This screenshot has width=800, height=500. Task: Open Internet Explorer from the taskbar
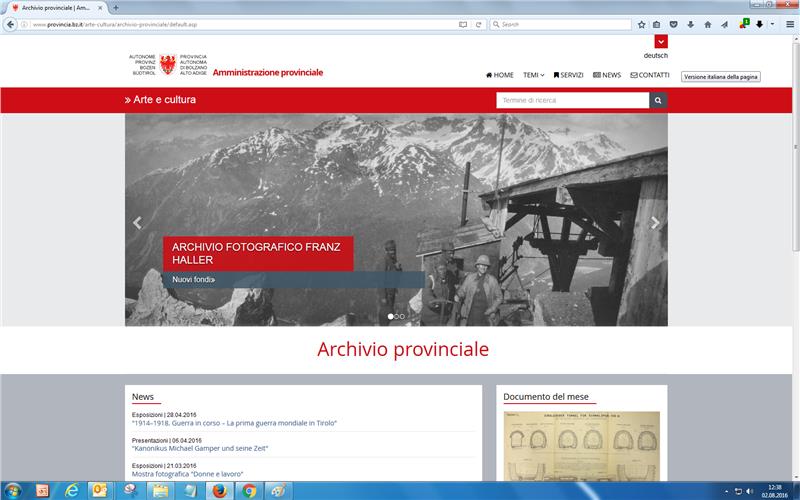(x=71, y=490)
